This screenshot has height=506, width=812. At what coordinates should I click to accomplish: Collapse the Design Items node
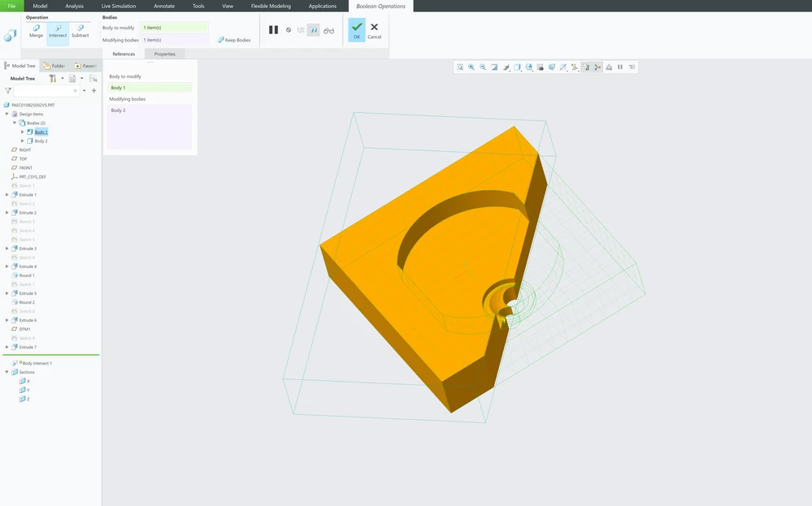[x=7, y=114]
